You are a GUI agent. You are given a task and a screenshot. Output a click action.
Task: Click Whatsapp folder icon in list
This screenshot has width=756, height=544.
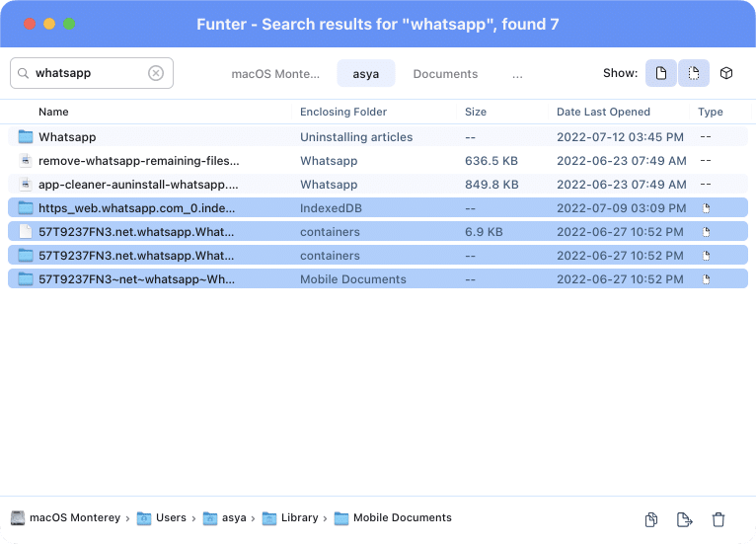26,137
